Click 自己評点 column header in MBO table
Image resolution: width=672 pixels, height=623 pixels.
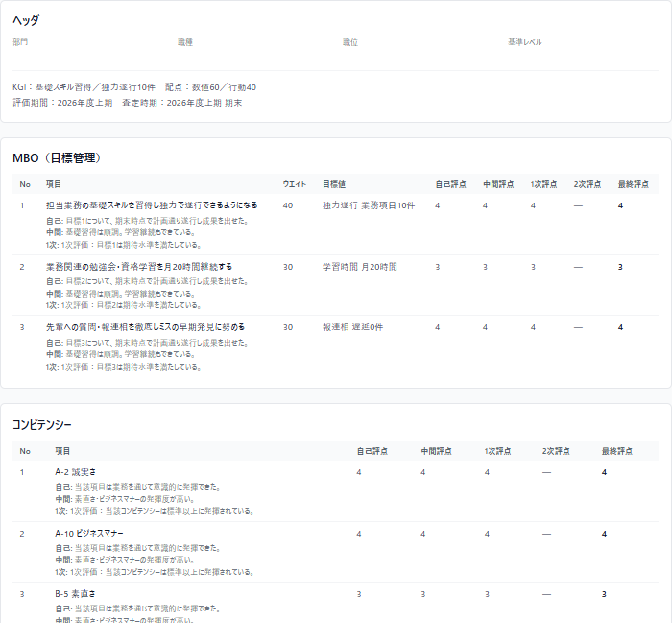pyautogui.click(x=450, y=184)
